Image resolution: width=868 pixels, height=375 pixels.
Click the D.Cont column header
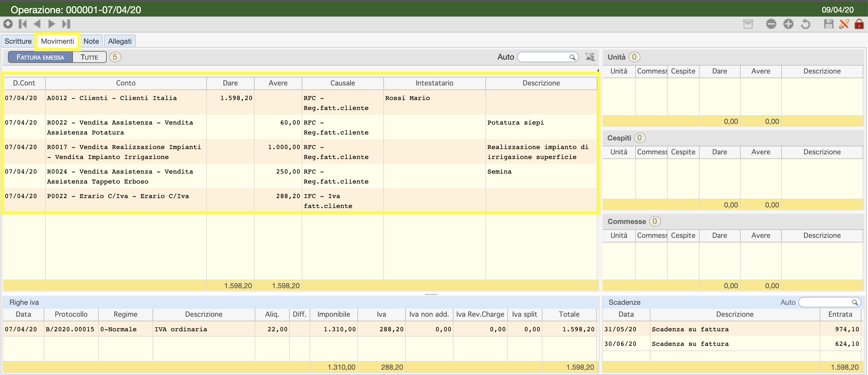(24, 83)
